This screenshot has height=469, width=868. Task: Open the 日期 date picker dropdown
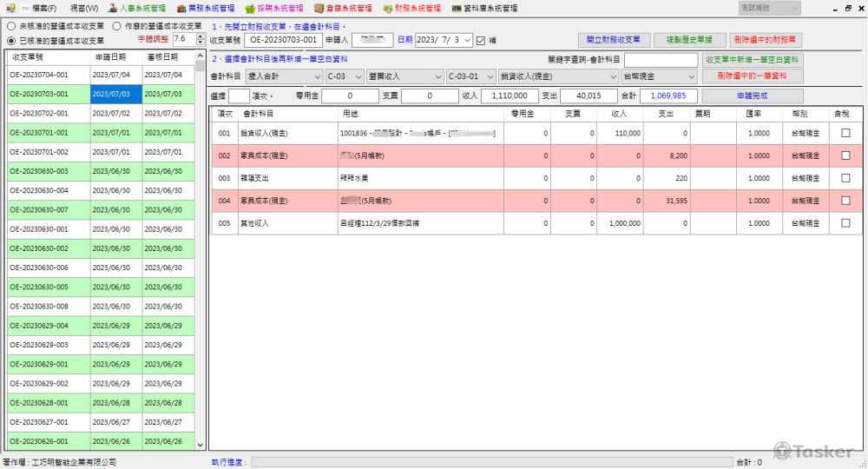tap(468, 40)
